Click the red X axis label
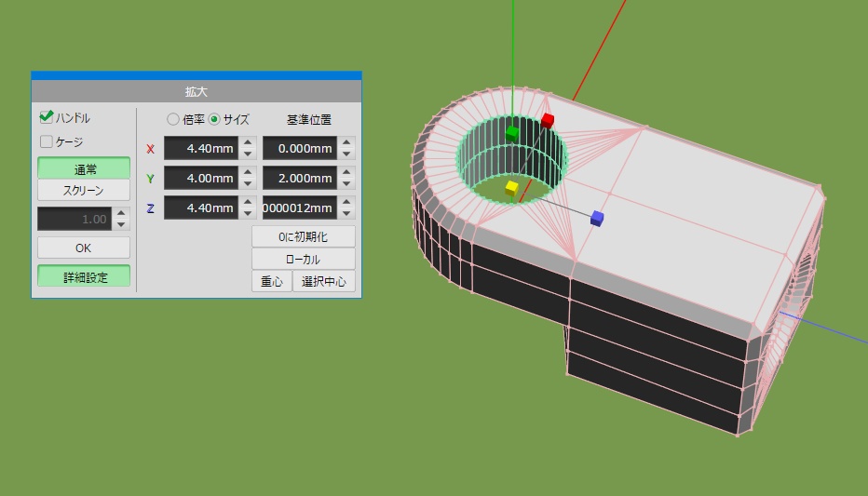The width and height of the screenshot is (868, 496). click(x=150, y=149)
